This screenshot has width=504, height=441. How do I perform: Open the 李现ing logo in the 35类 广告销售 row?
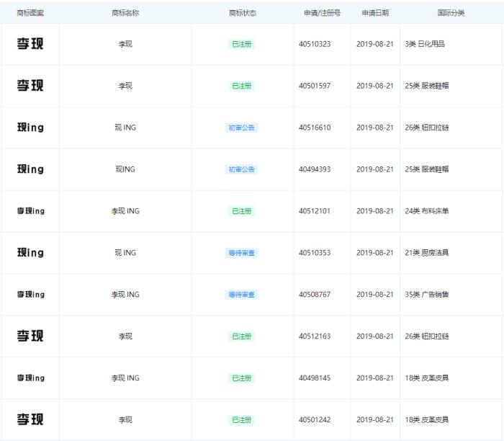(x=30, y=294)
